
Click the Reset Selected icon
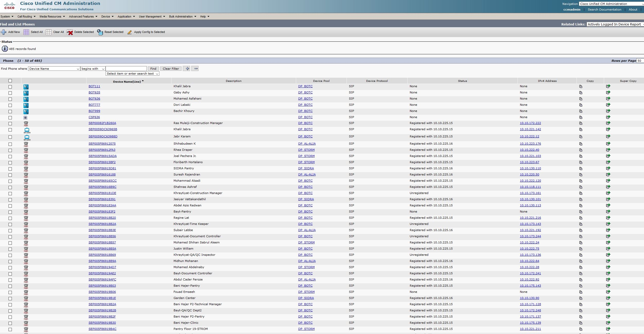(x=100, y=32)
